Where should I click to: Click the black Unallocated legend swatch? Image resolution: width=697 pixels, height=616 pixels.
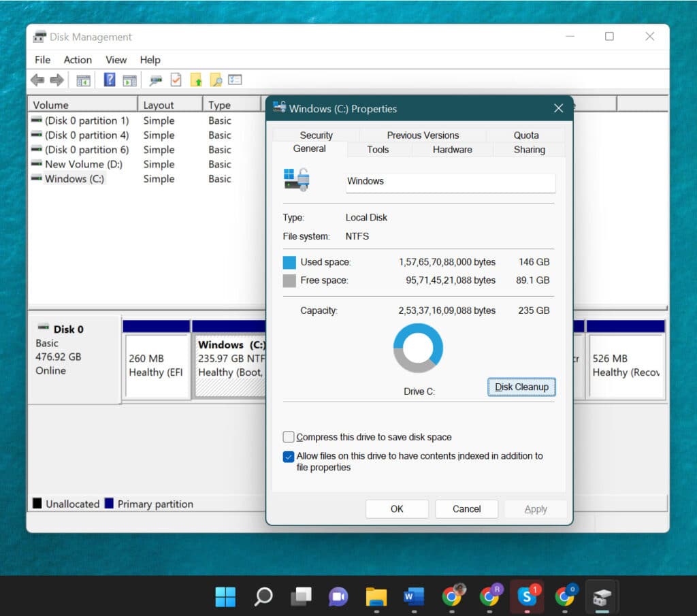[x=37, y=504]
